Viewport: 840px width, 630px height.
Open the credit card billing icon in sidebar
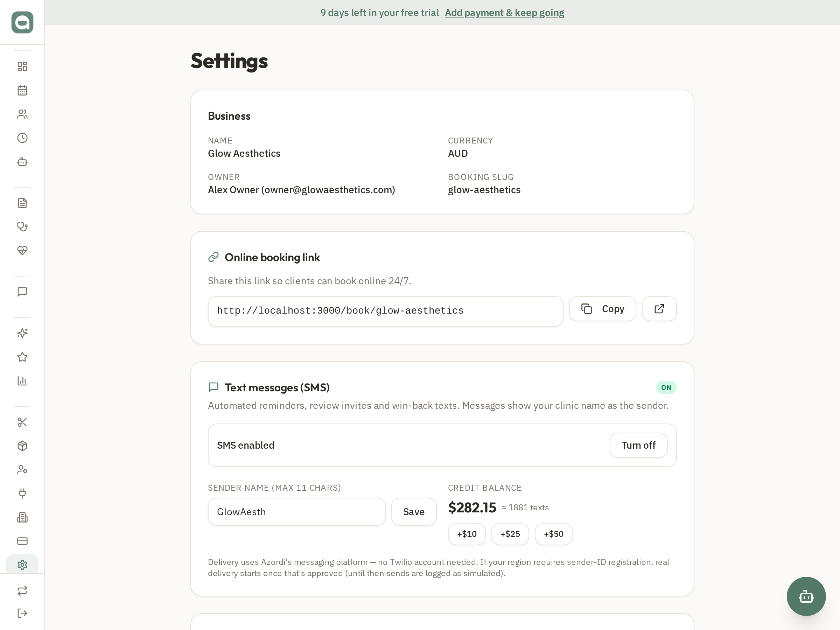pos(22,541)
